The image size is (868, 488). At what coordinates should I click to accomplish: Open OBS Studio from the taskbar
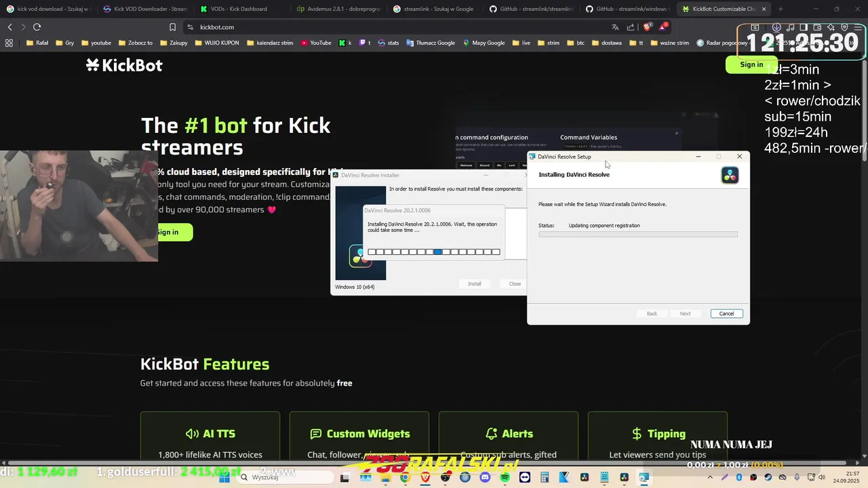tap(446, 478)
